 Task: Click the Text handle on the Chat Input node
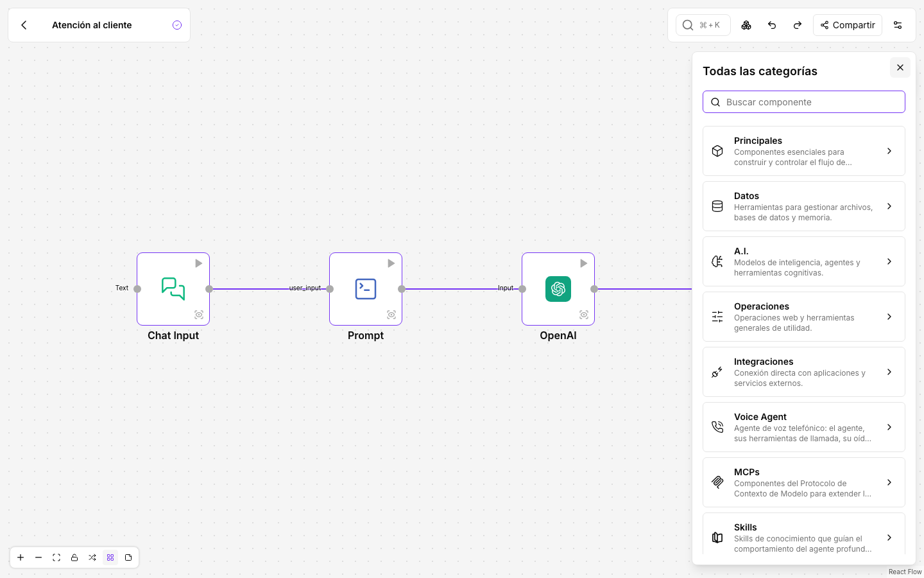point(137,289)
